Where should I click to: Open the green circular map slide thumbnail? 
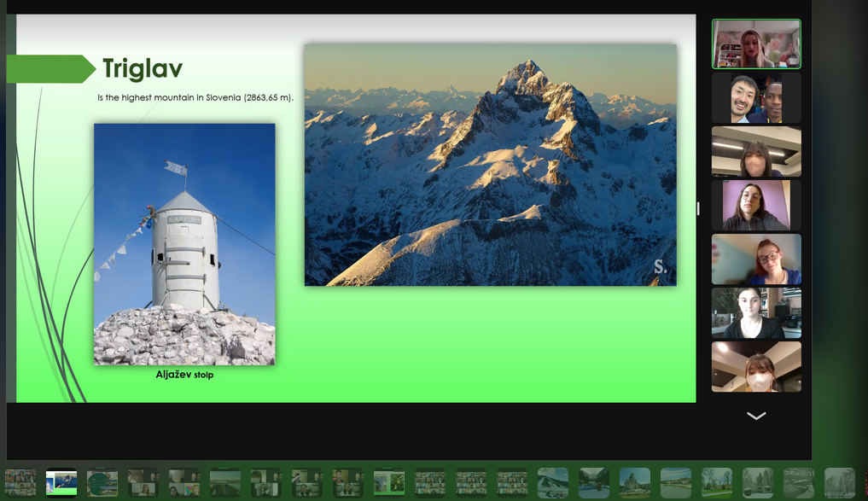coord(102,483)
